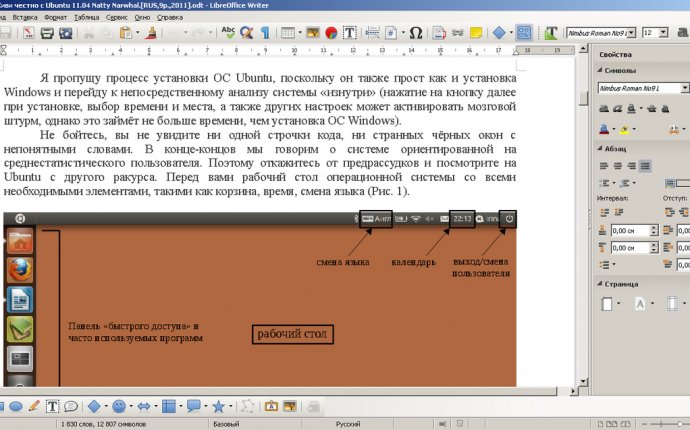Apply yellow highlighting color in the sidebar
Screen dimensions: 690x430
tap(624, 129)
